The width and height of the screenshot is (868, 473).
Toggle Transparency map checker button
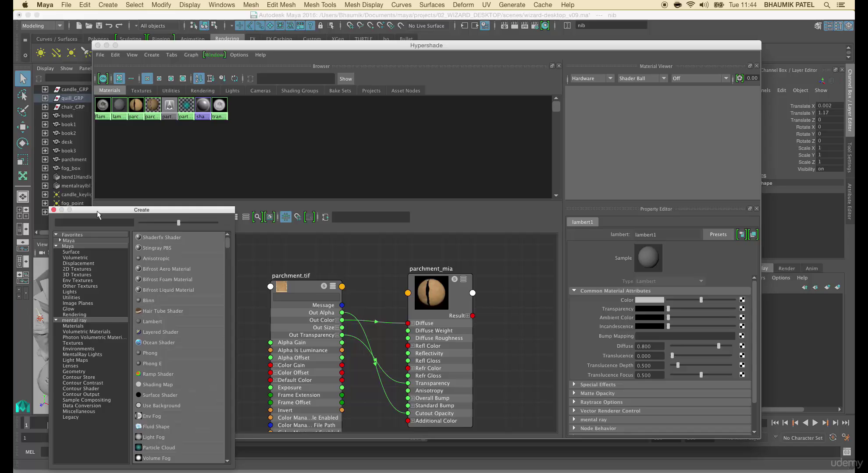[742, 309]
